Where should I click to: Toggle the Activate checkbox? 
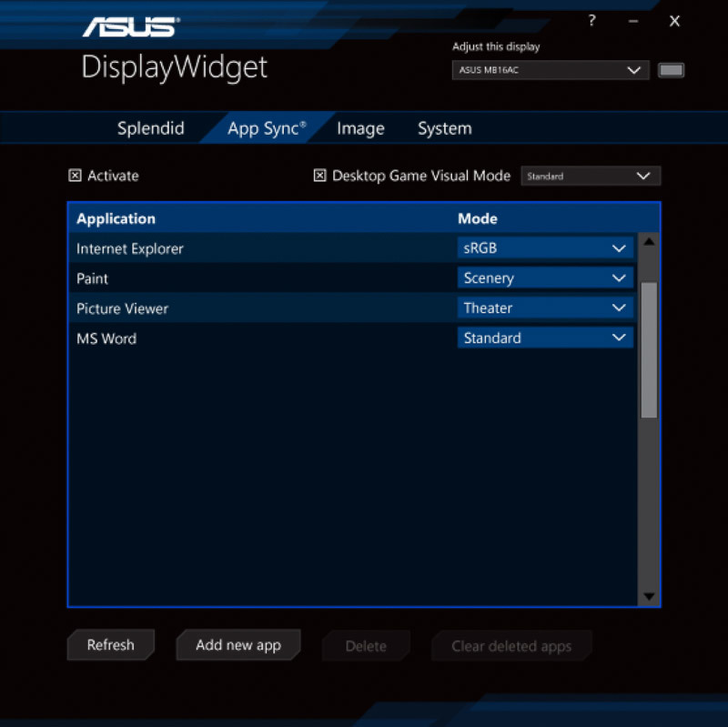point(75,176)
